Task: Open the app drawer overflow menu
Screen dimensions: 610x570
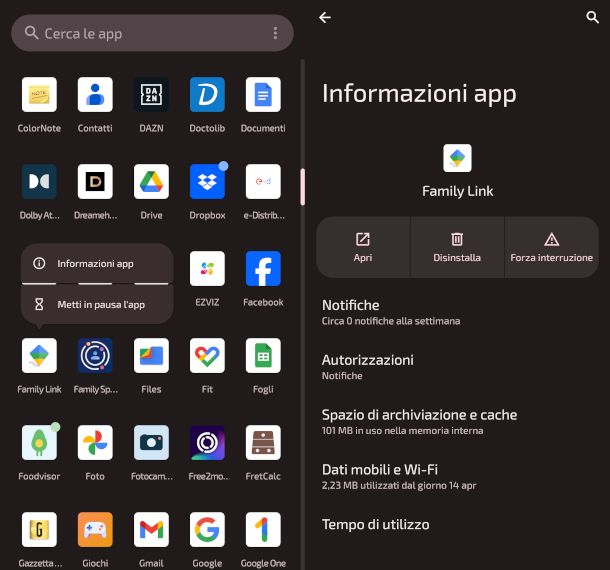Action: click(x=275, y=33)
